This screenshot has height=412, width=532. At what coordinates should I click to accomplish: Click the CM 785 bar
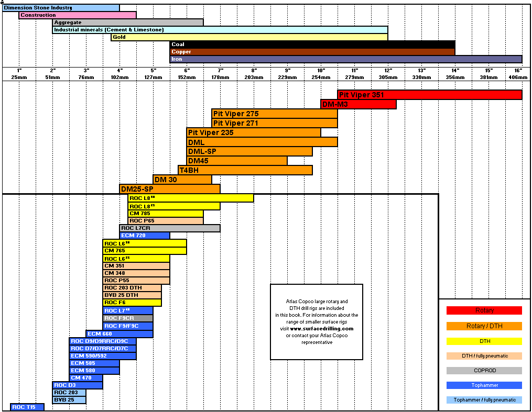(166, 214)
